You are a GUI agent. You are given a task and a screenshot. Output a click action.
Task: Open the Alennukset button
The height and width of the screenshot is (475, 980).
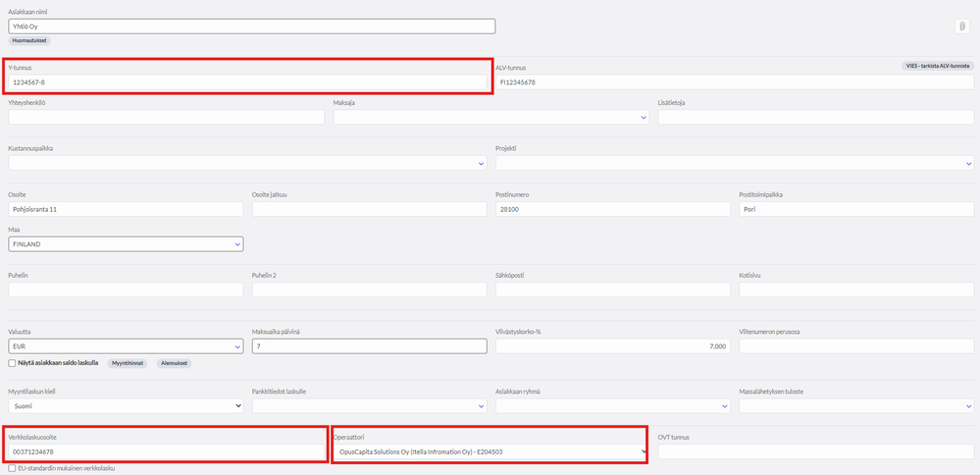coord(174,363)
